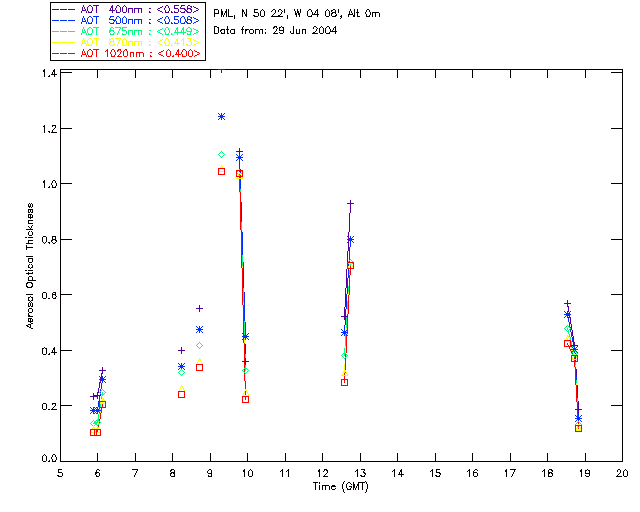This screenshot has height=512, width=640.
Task: Select the red square marker near 0.28
Action: pos(344,383)
